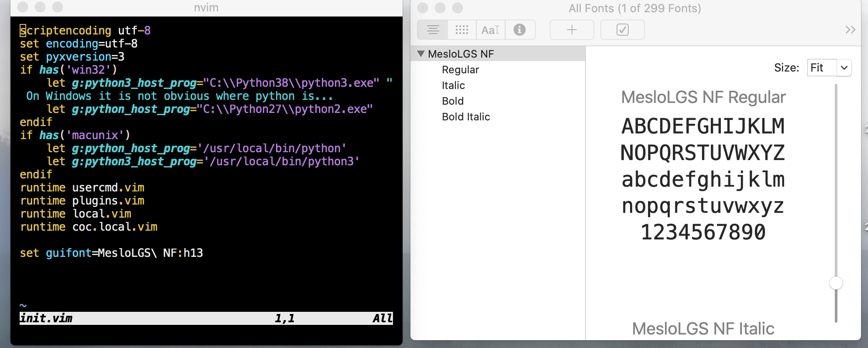Image resolution: width=868 pixels, height=348 pixels.
Task: Click the cursor position '1,1' in nvim
Action: point(285,318)
